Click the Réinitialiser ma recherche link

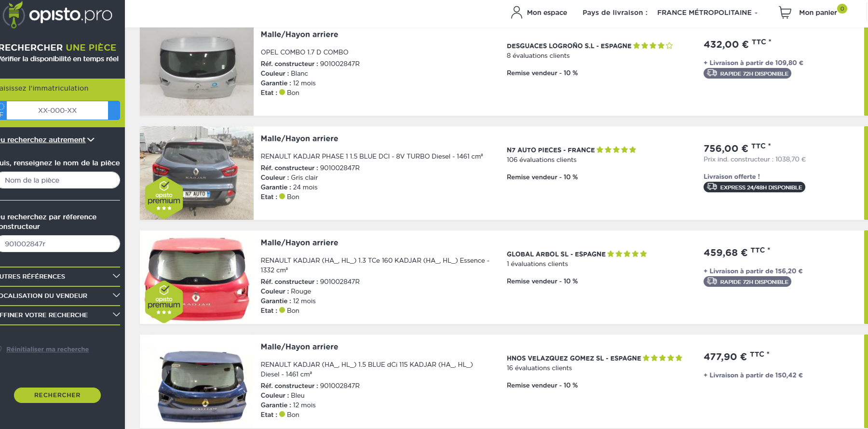coord(47,349)
